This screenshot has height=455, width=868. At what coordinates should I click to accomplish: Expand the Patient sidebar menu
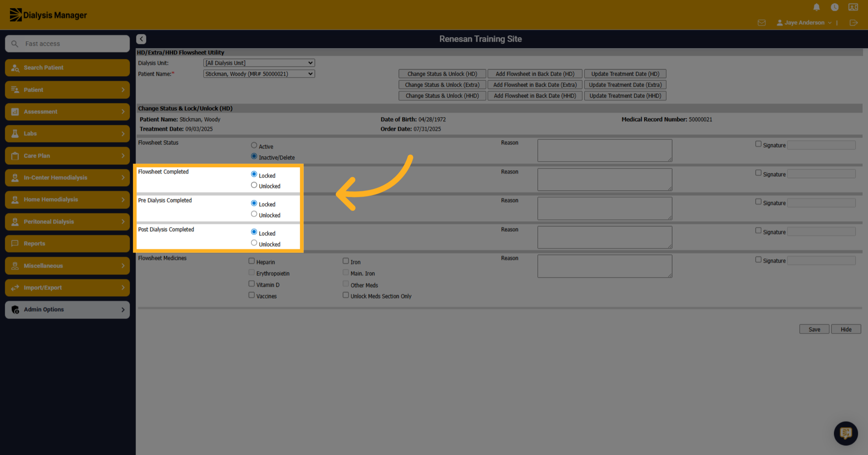(x=67, y=90)
